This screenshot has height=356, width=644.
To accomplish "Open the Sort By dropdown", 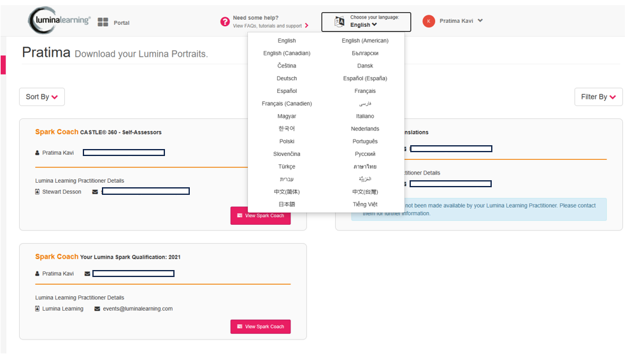I will tap(42, 97).
